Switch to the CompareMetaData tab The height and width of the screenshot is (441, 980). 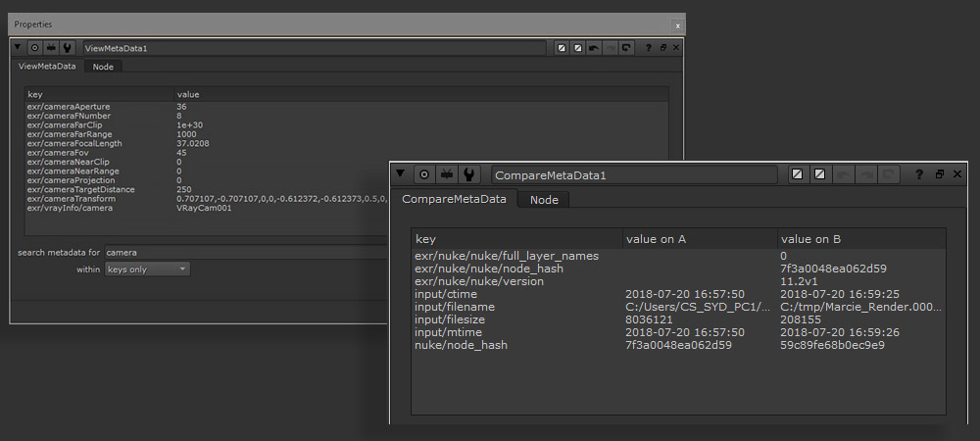point(455,199)
